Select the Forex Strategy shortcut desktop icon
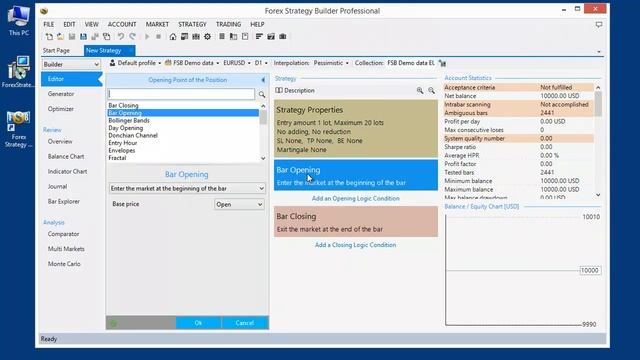 click(x=18, y=129)
